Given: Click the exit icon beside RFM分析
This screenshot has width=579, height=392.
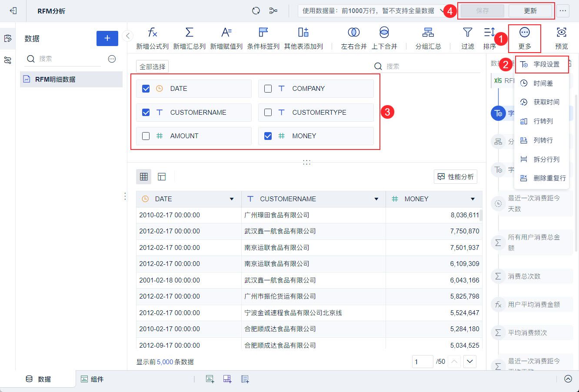Looking at the screenshot, I should (x=13, y=10).
